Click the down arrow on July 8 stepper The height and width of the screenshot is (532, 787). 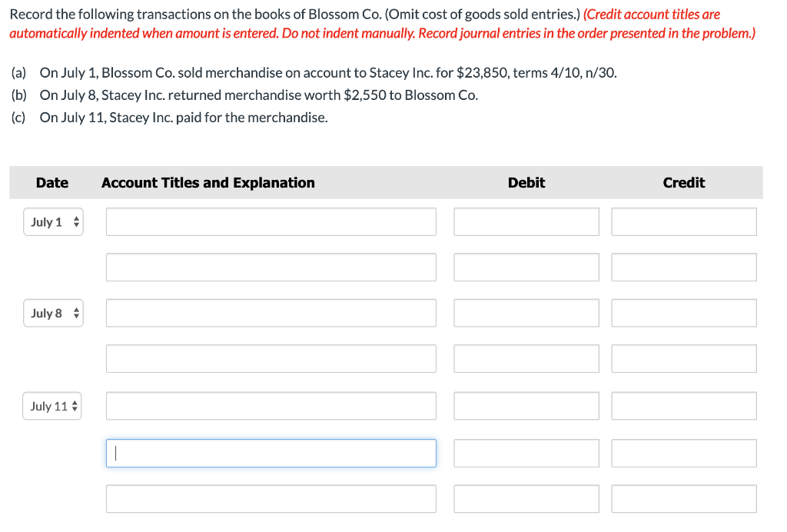point(75,316)
